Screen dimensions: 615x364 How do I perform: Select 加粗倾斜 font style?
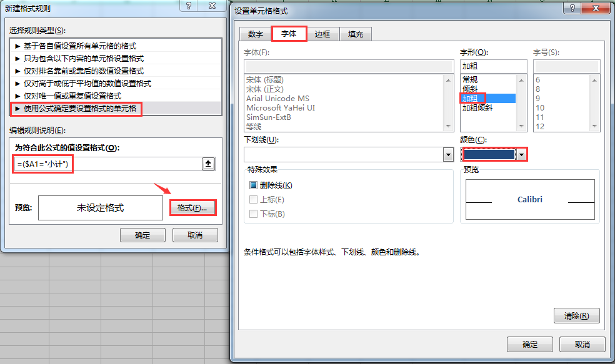click(477, 108)
